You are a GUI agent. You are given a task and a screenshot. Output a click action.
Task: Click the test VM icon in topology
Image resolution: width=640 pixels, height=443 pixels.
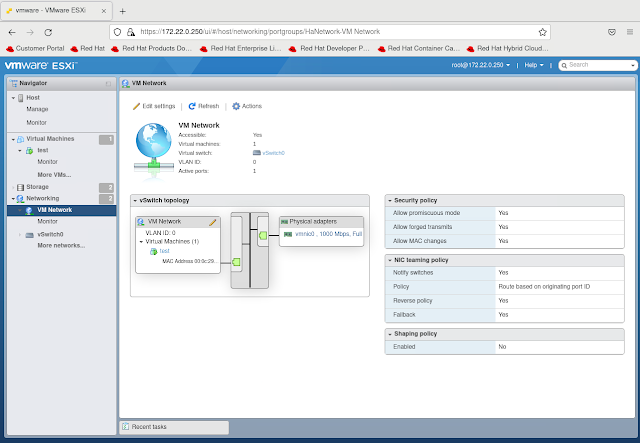pyautogui.click(x=153, y=252)
